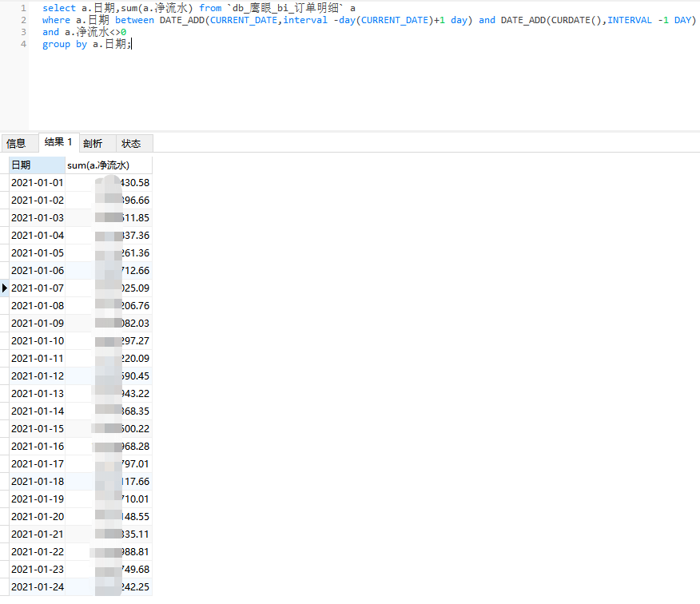Click the sum value ending 90.45
This screenshot has height=604, width=700.
point(109,376)
